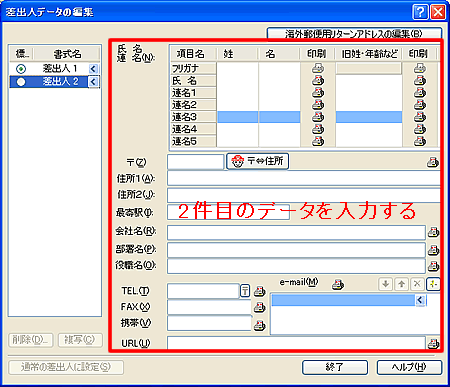The width and height of the screenshot is (450, 387).
Task: Click the 複写(C) button
Action: tap(80, 340)
